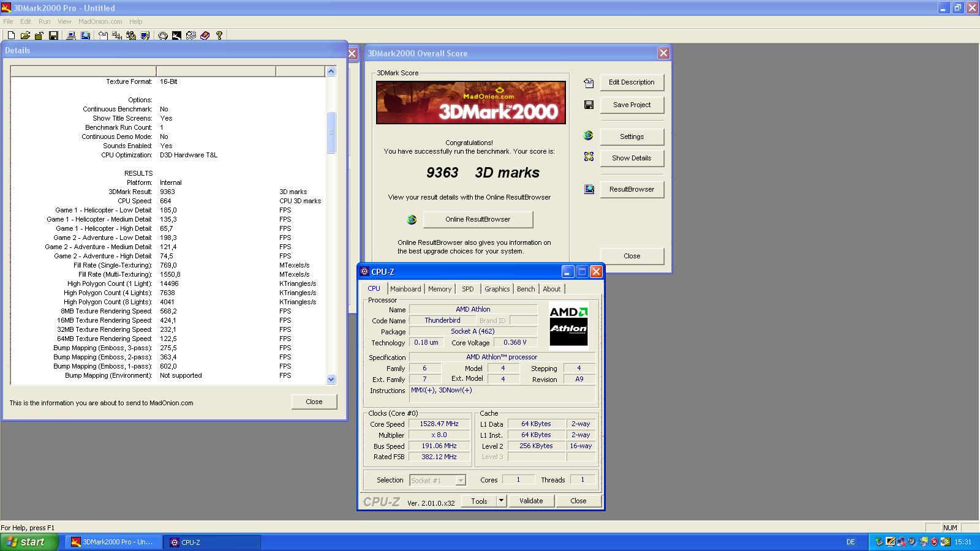Viewport: 980px width, 551px height.
Task: Click the round ring-shaped toolbar icon
Action: pyautogui.click(x=163, y=36)
